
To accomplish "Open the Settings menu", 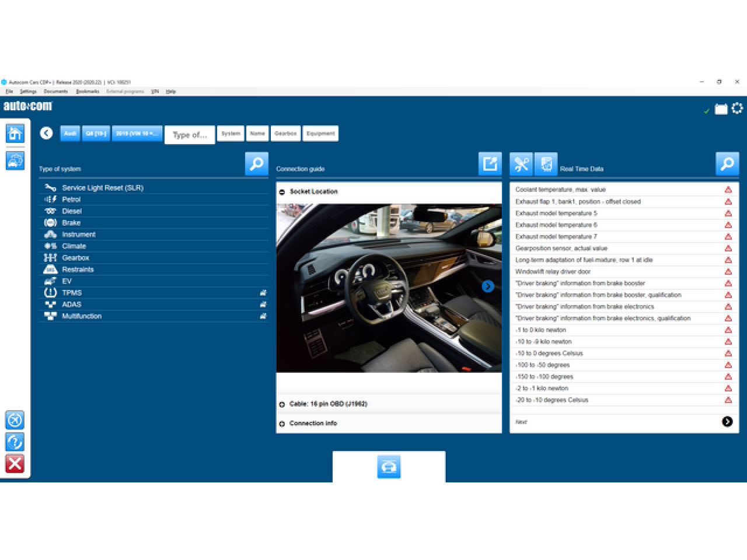I will (28, 92).
